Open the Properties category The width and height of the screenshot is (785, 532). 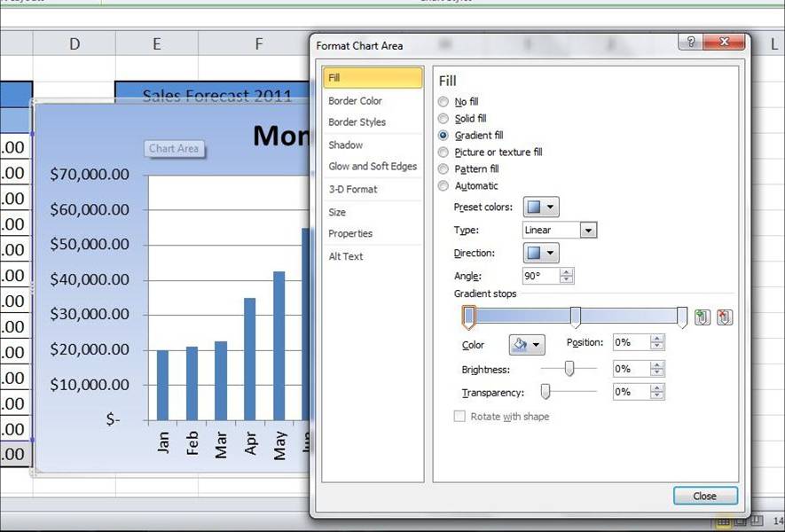pos(350,234)
